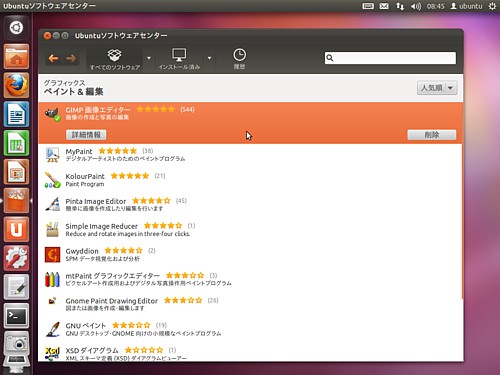Viewport: 500px width, 375px height.
Task: Click the Gwyddion title text
Action: tap(82, 251)
